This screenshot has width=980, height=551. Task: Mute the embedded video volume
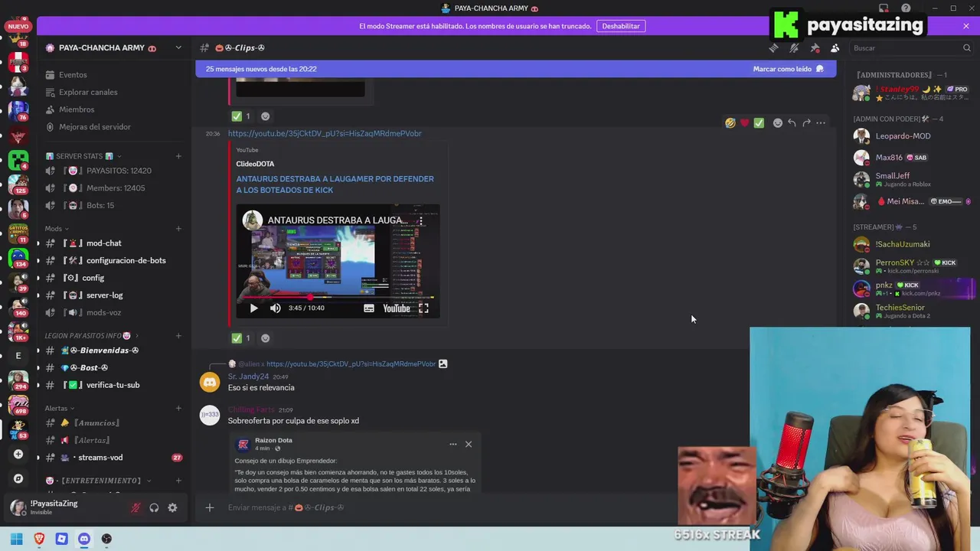(276, 308)
